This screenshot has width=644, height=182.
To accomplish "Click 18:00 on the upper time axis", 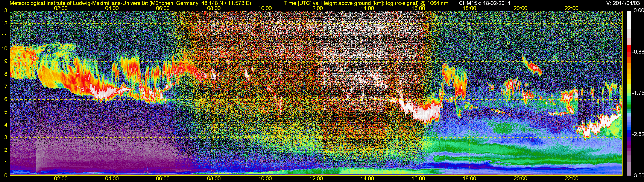I will (x=469, y=8).
